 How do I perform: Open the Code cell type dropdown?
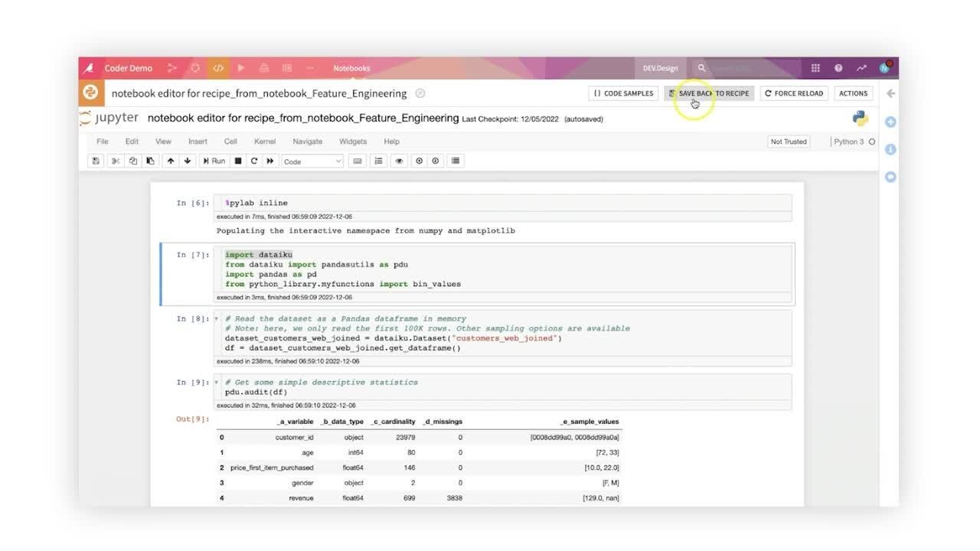(x=312, y=161)
